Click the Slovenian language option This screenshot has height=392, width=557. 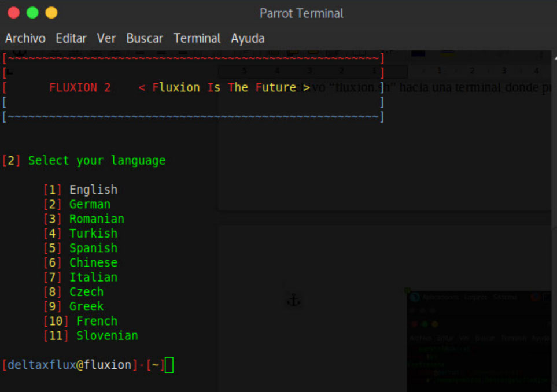pos(107,335)
